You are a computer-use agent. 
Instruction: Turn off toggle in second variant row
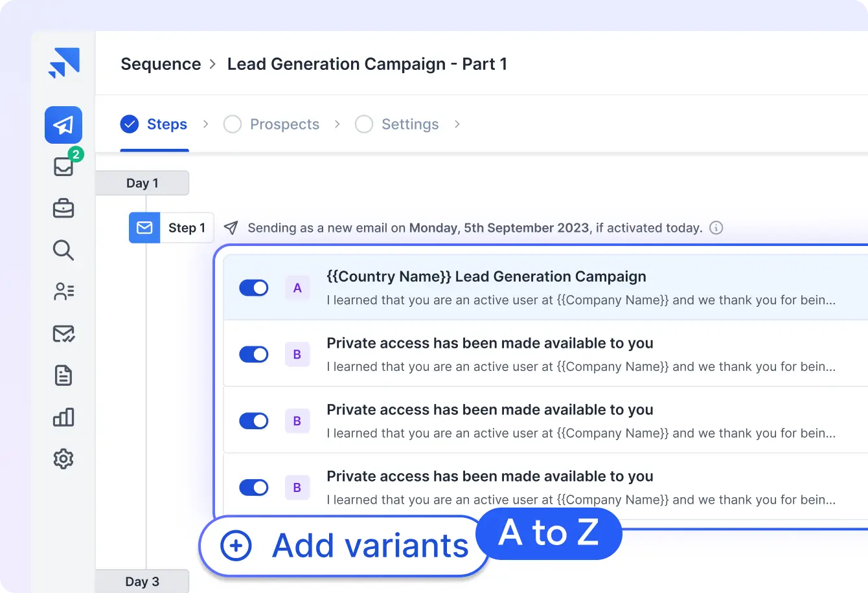[254, 354]
